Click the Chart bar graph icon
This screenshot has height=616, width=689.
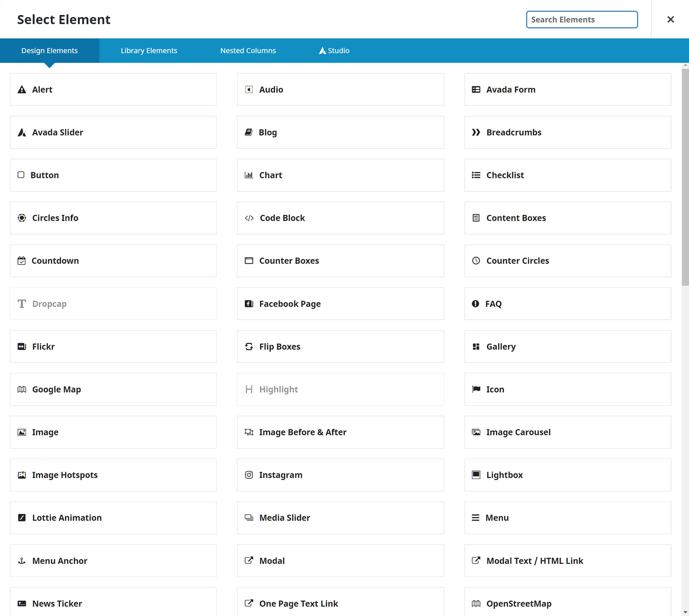coord(249,175)
